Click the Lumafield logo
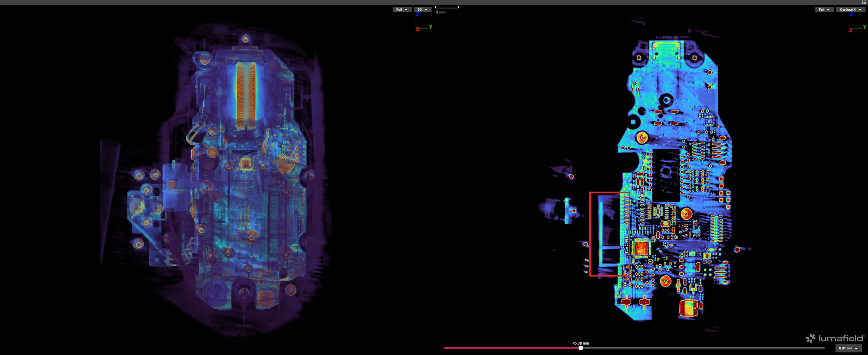This screenshot has height=355, width=868. point(835,338)
